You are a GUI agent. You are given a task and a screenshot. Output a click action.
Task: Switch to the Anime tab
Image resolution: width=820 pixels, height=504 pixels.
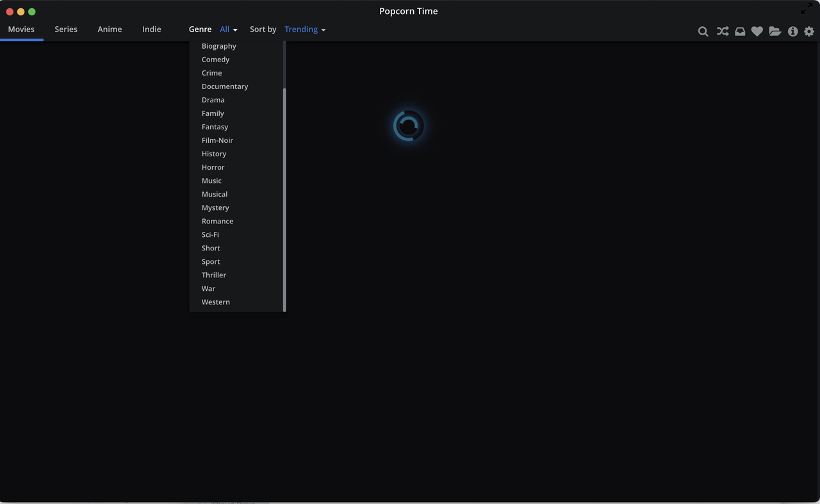coord(110,29)
